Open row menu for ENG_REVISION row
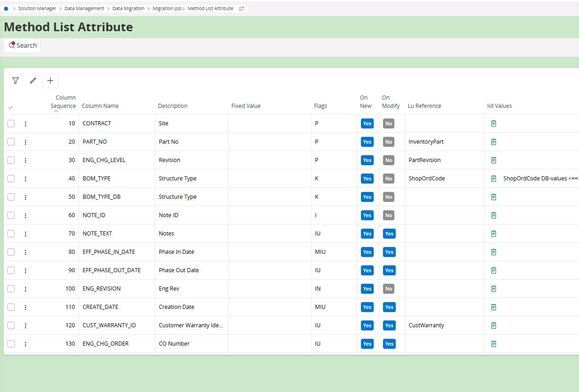The width and height of the screenshot is (579, 392). [25, 289]
